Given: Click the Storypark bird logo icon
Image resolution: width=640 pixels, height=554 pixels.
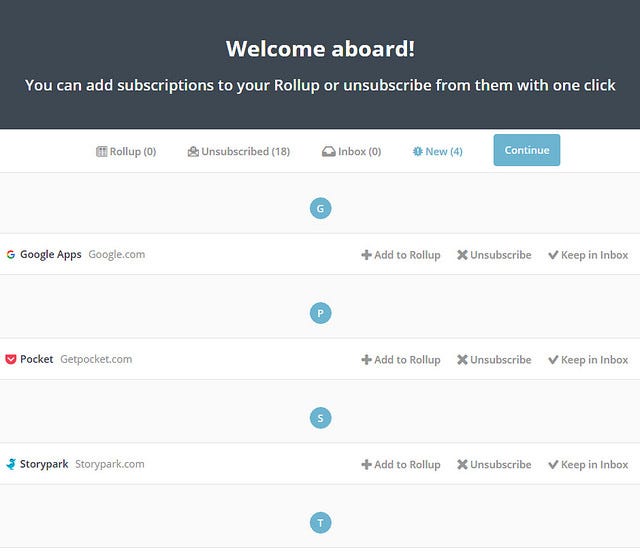Looking at the screenshot, I should point(11,464).
